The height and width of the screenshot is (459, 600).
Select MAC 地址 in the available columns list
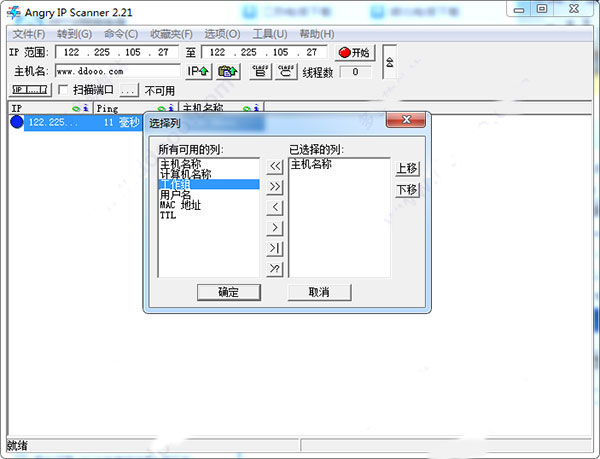pyautogui.click(x=180, y=205)
